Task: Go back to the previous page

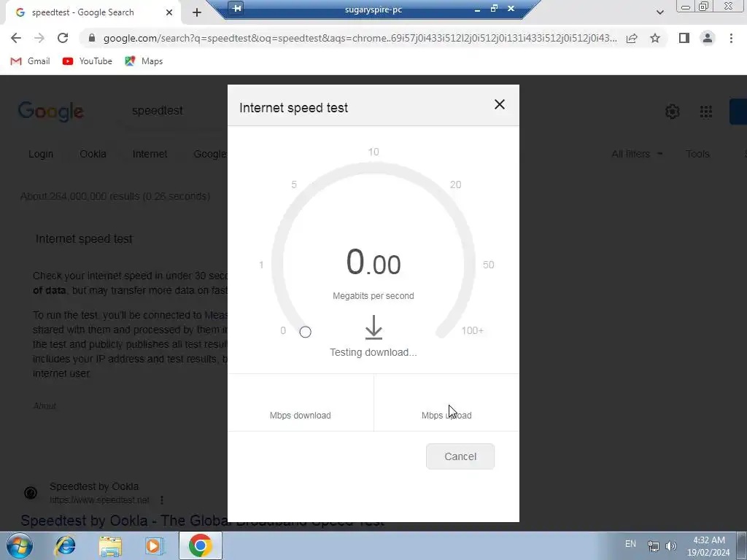Action: 16,38
